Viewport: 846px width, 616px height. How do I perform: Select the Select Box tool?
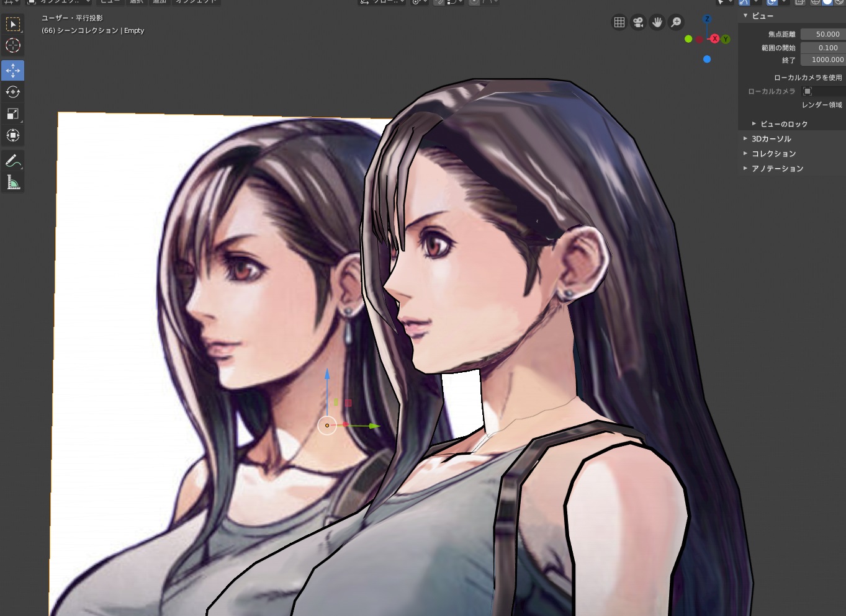12,24
